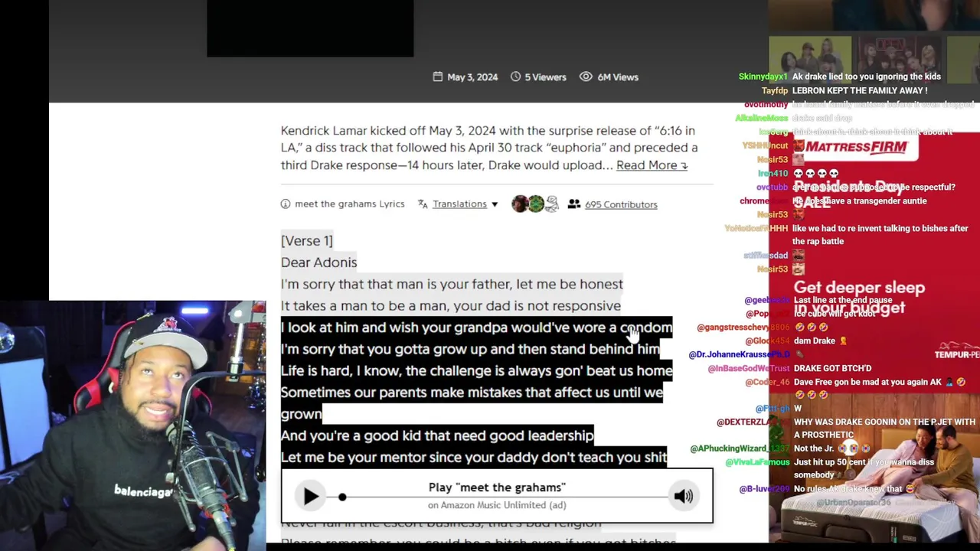Click chat username @DEXTERZL
980x551 pixels.
coord(752,422)
